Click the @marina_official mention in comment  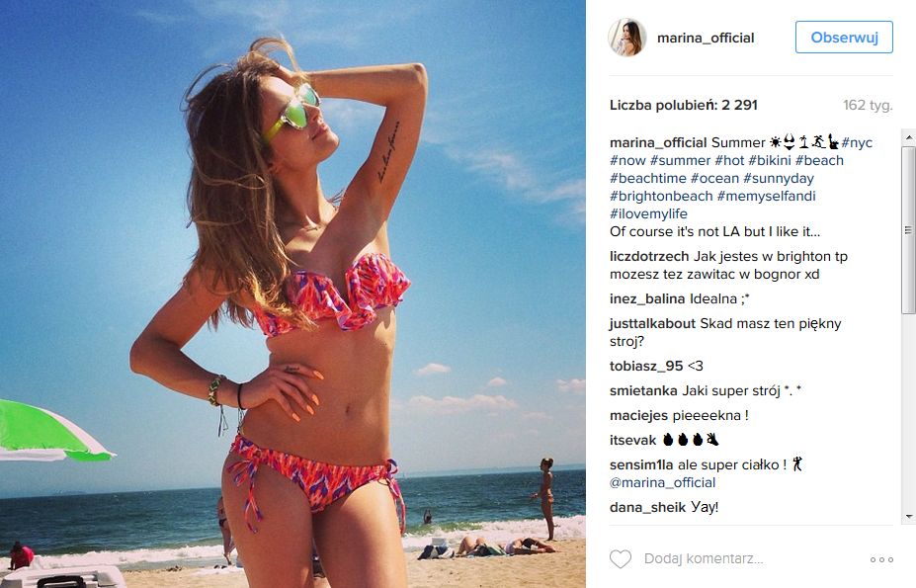click(662, 483)
